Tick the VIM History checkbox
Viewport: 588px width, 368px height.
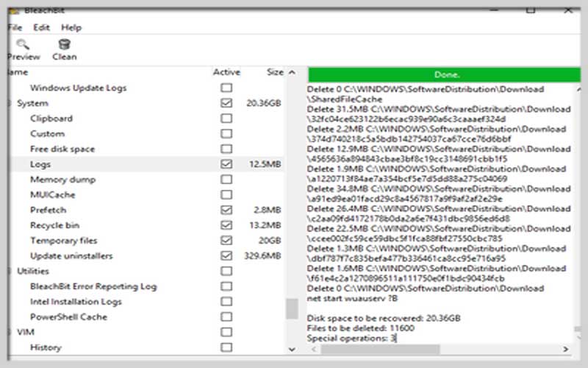point(226,347)
